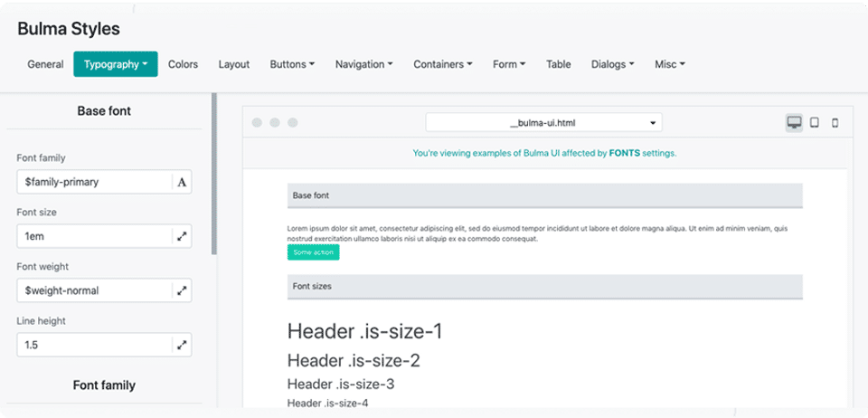Click the Lorem ipsum paragraph in preview
Screen dimensions: 868x418
tap(537, 233)
